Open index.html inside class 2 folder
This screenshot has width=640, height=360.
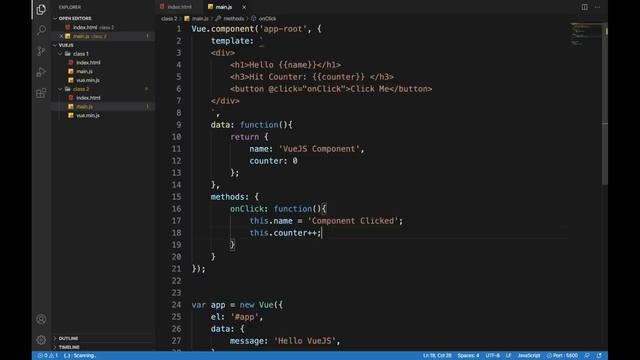pyautogui.click(x=88, y=98)
